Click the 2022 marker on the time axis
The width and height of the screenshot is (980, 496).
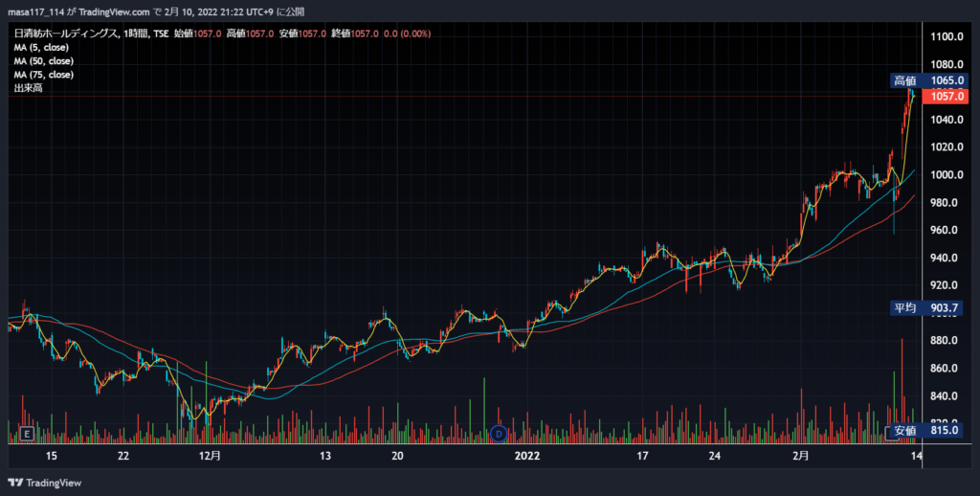pos(527,456)
